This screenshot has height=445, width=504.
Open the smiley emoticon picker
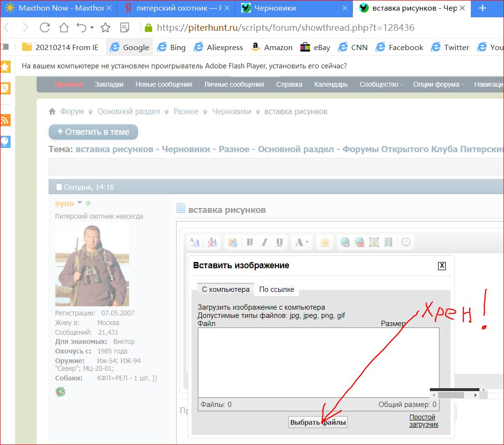click(325, 242)
